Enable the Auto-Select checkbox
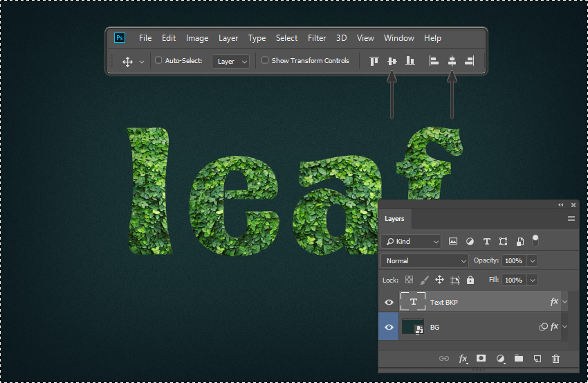 [x=158, y=60]
